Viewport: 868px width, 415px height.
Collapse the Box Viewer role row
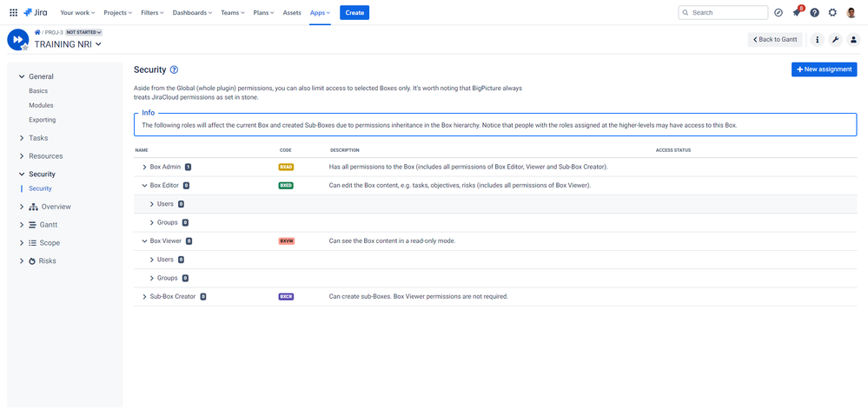[x=144, y=241]
